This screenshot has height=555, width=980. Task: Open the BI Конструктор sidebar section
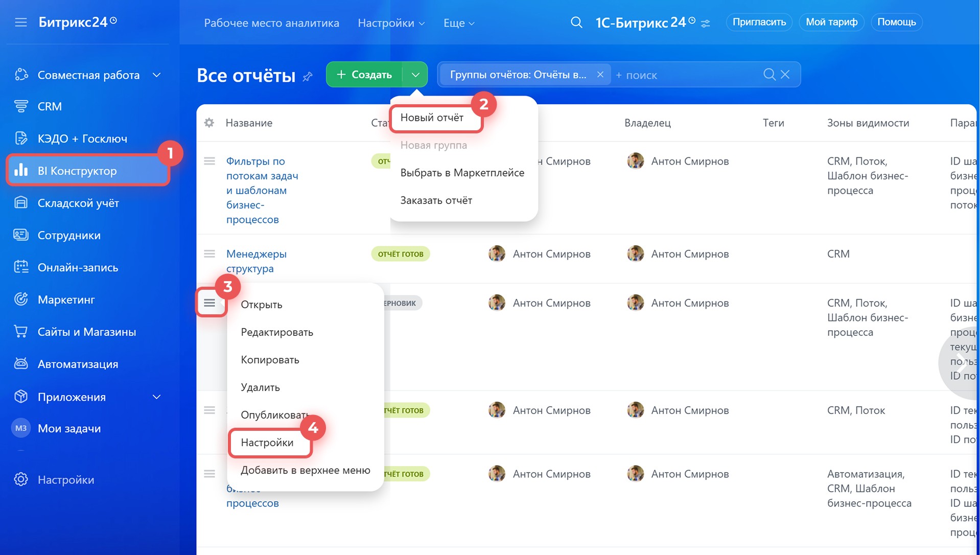coord(77,171)
